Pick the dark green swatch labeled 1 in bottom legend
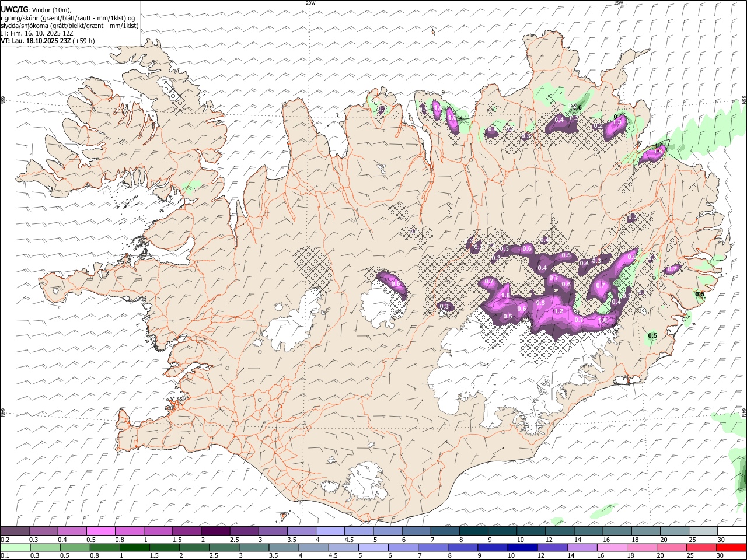The height and width of the screenshot is (560, 747). [x=134, y=548]
